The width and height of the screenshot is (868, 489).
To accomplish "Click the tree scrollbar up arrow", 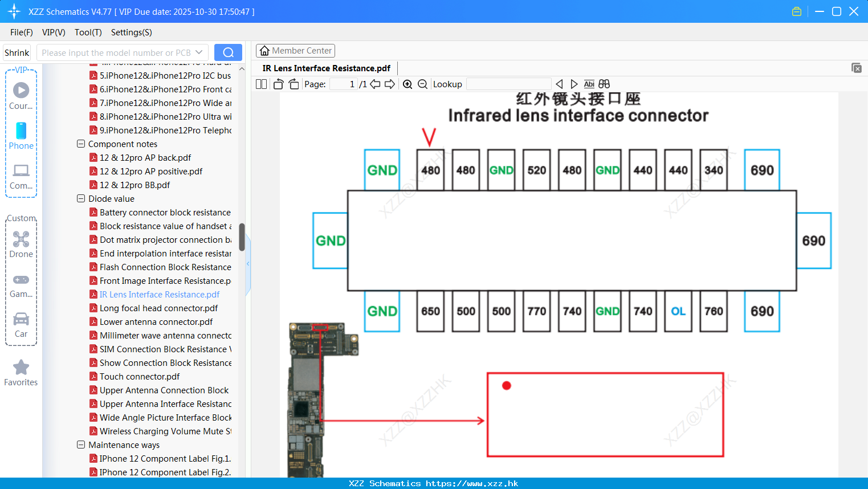I will 242,69.
